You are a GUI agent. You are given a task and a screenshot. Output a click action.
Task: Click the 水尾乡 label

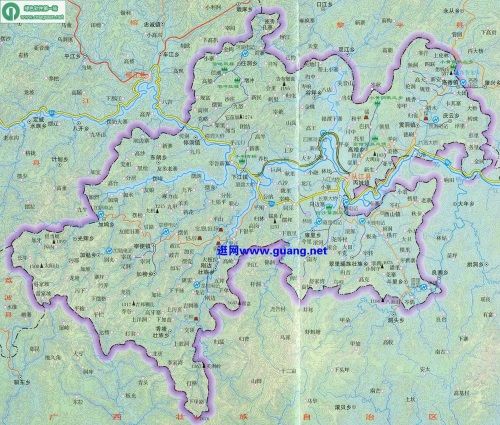tap(39, 126)
